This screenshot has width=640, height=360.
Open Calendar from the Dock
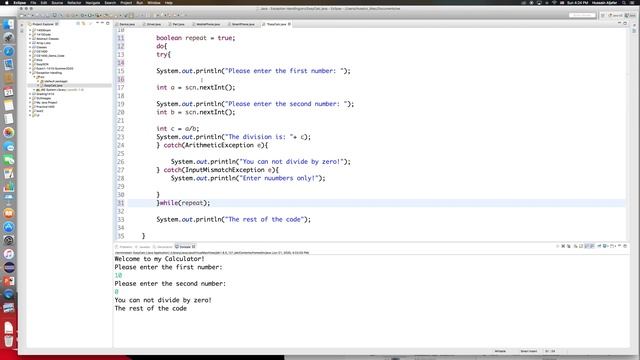click(x=9, y=92)
